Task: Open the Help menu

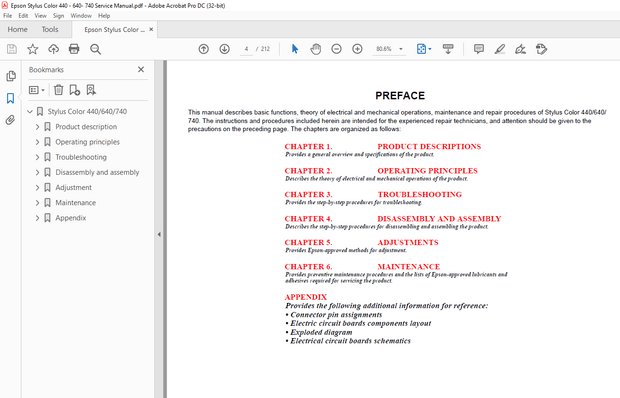Action: (104, 16)
